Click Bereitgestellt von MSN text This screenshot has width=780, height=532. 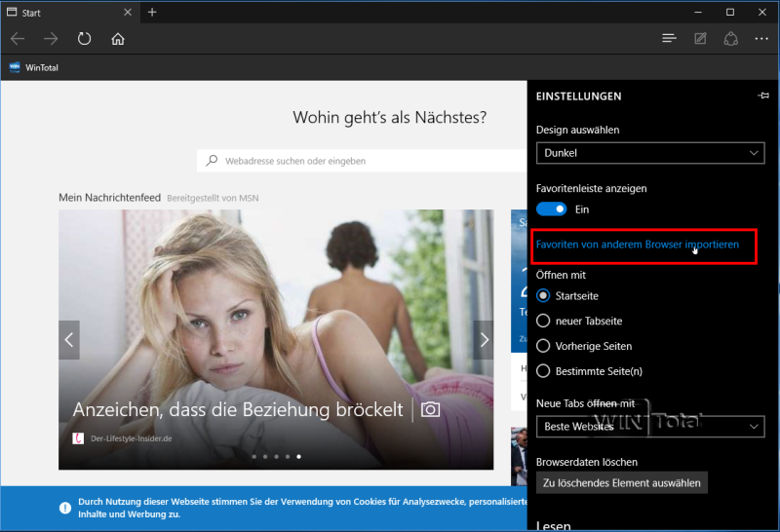click(x=213, y=198)
